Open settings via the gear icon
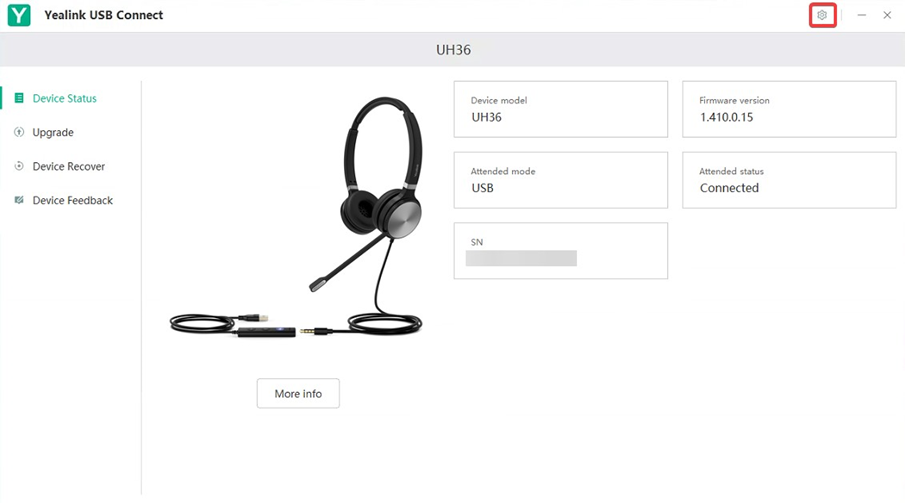 point(822,15)
